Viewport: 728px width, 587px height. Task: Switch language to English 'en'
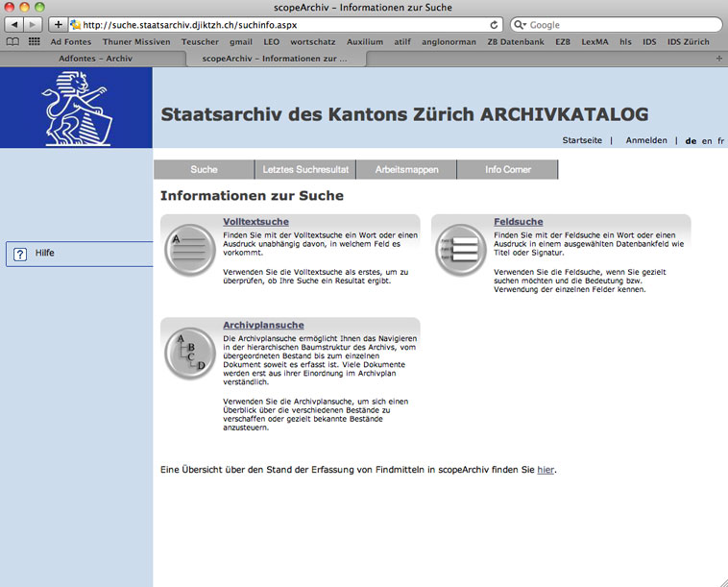(707, 140)
